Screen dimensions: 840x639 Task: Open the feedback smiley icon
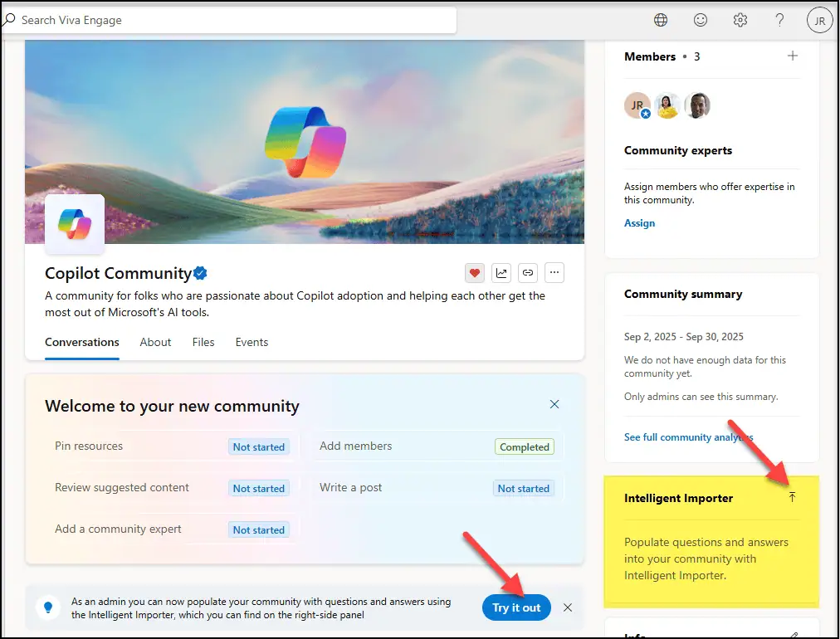click(x=701, y=20)
